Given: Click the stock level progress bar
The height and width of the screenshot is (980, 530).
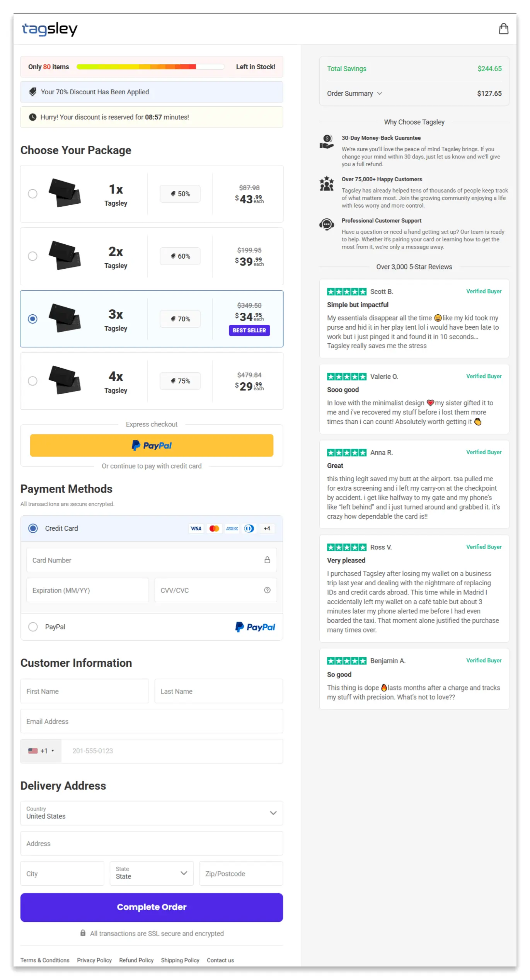Looking at the screenshot, I should click(151, 66).
